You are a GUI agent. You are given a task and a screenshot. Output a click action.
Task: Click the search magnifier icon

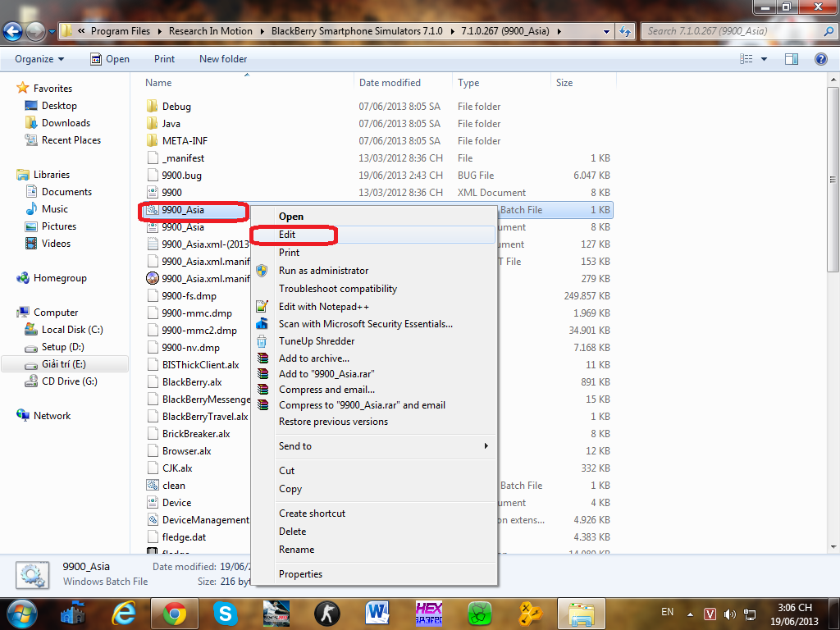829,31
